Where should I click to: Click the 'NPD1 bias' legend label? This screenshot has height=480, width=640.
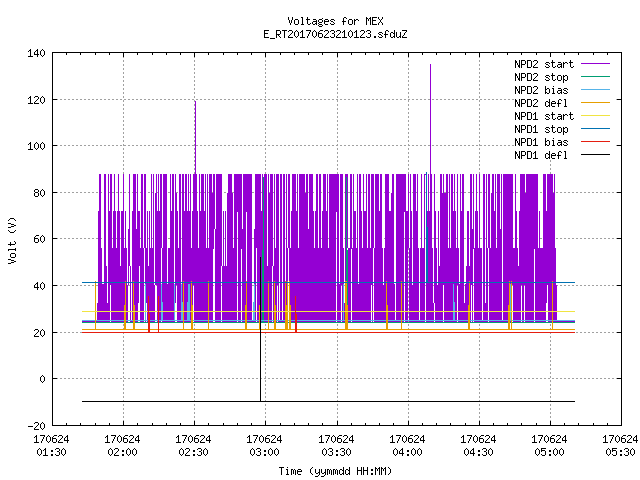click(541, 142)
